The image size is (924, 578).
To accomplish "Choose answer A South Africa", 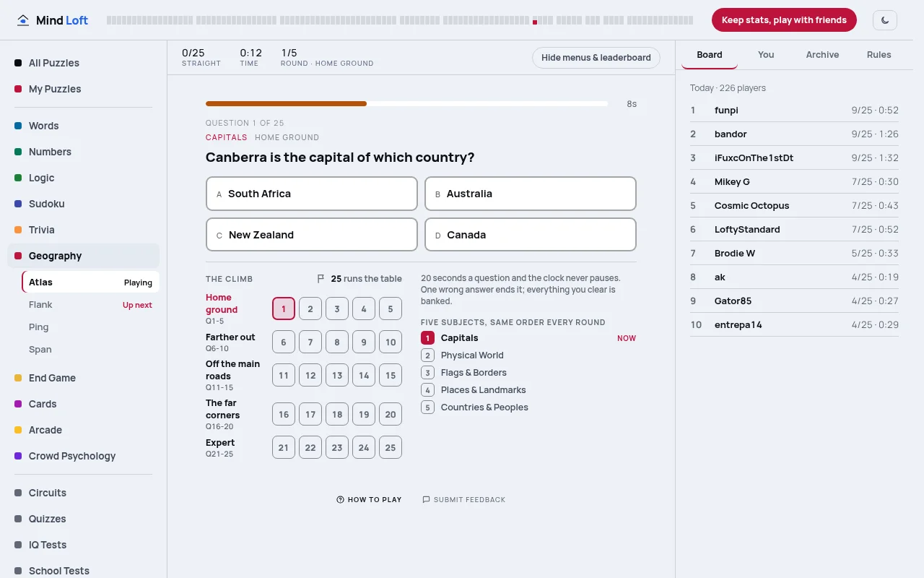I will 312,194.
